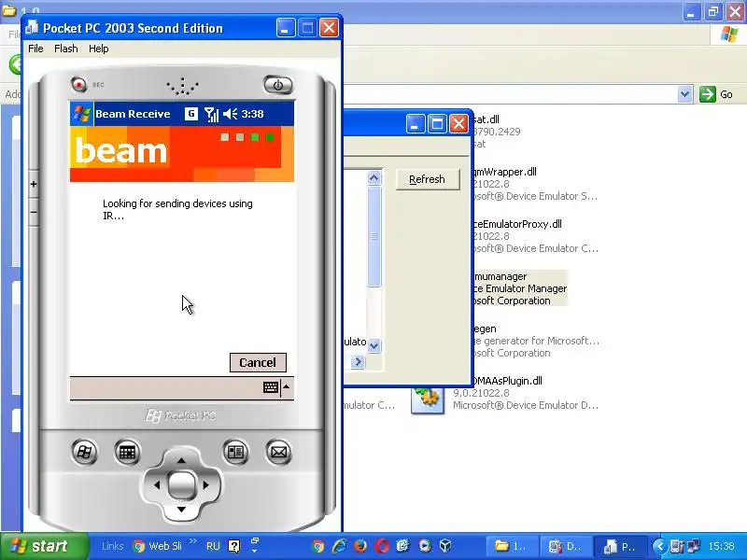Click the horizontal scroll right arrow in Emulator Manager

click(x=358, y=362)
